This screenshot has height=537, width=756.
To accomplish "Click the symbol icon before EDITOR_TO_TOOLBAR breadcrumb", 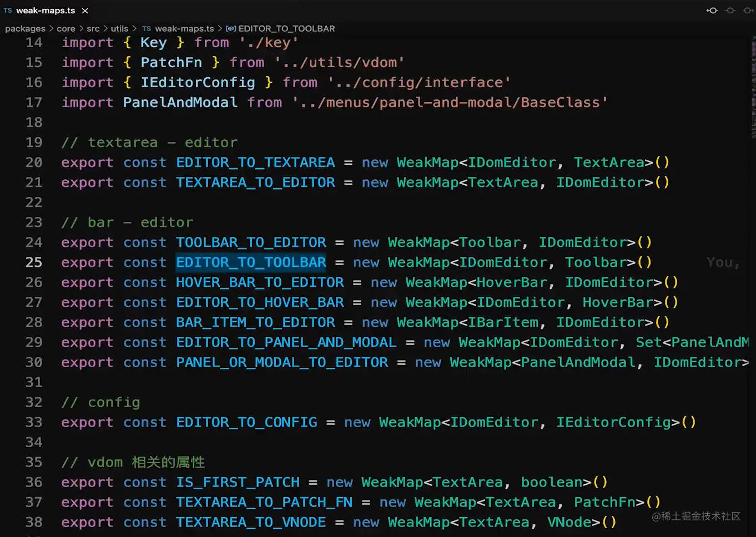I will point(231,28).
